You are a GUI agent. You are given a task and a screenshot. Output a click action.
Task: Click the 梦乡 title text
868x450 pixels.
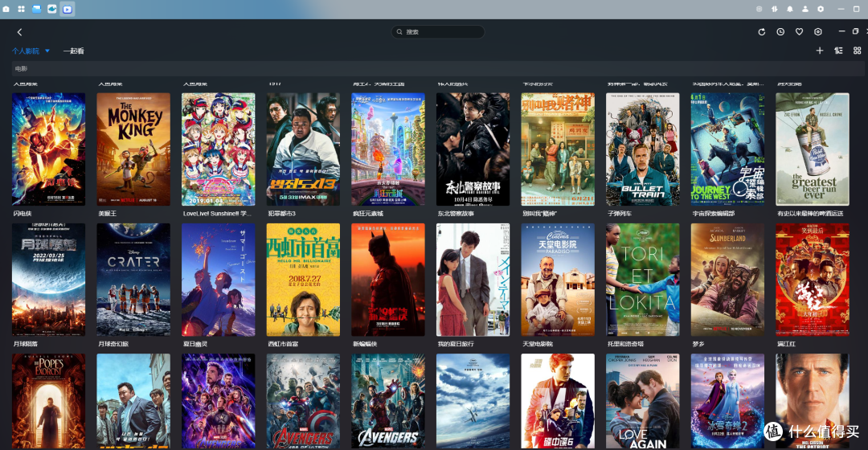(x=698, y=344)
